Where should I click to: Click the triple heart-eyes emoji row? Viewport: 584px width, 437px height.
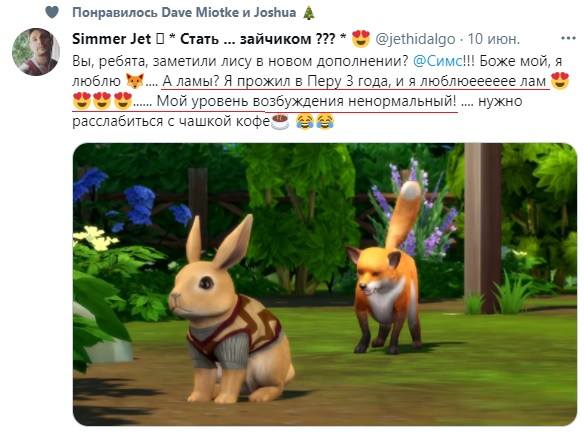[102, 101]
